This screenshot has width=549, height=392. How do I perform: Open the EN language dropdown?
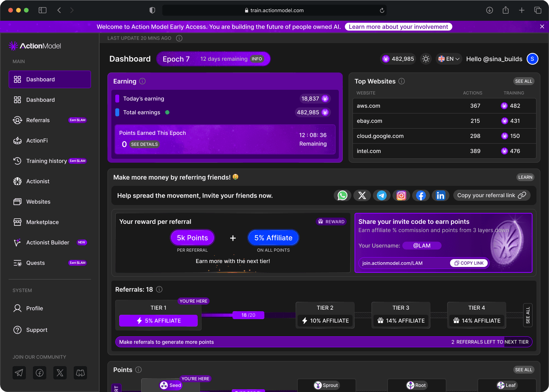click(449, 59)
